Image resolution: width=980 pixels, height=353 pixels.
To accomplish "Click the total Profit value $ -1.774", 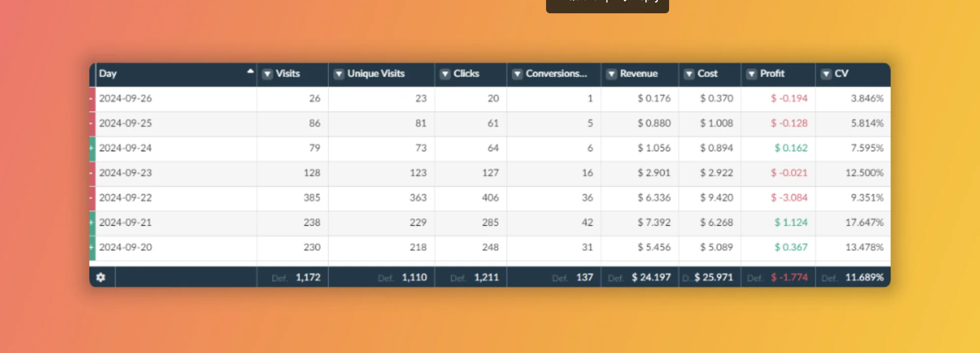I will 789,277.
